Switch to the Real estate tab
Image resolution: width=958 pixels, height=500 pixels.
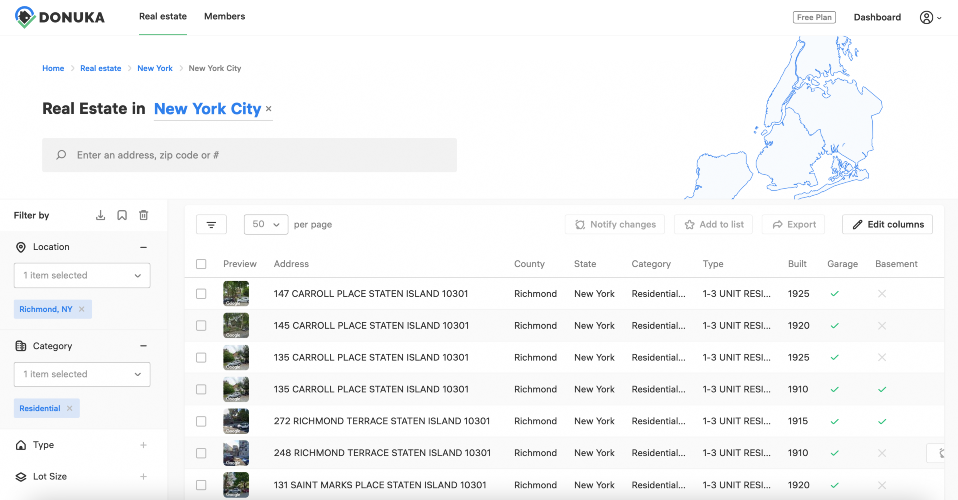click(x=163, y=17)
